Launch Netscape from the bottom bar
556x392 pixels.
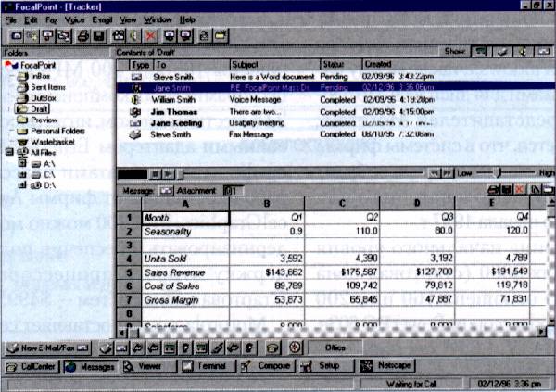[386, 366]
